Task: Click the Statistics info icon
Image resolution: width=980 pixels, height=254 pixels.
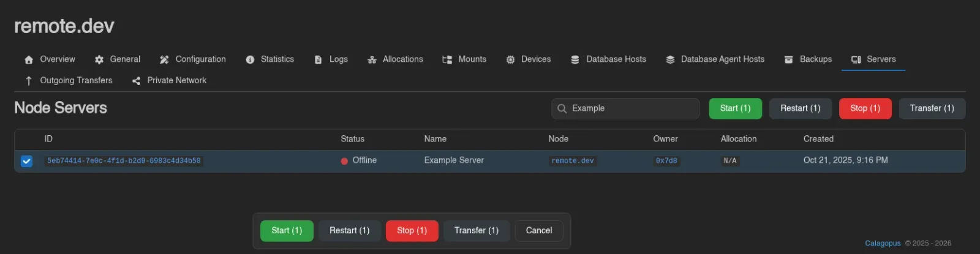Action: pos(250,60)
